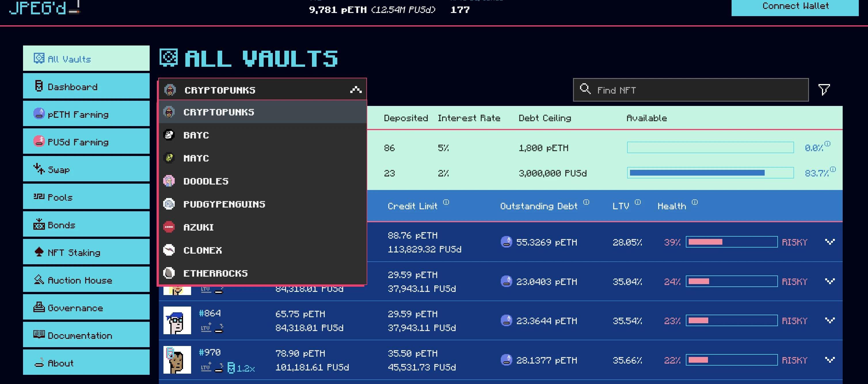Screen dimensions: 868x384
Task: Select AZUKI from the collection list
Action: (x=263, y=227)
